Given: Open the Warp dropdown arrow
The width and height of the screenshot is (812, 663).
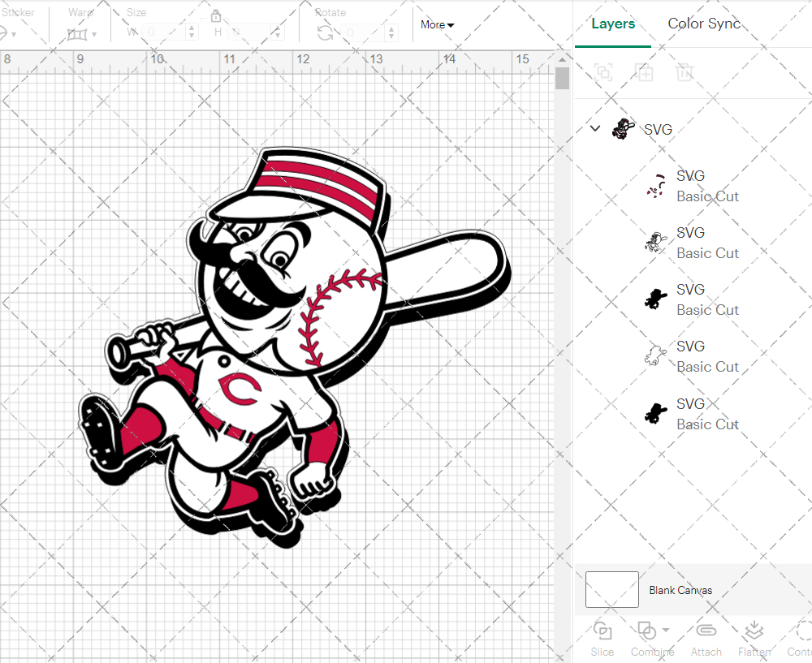Looking at the screenshot, I should [x=94, y=35].
